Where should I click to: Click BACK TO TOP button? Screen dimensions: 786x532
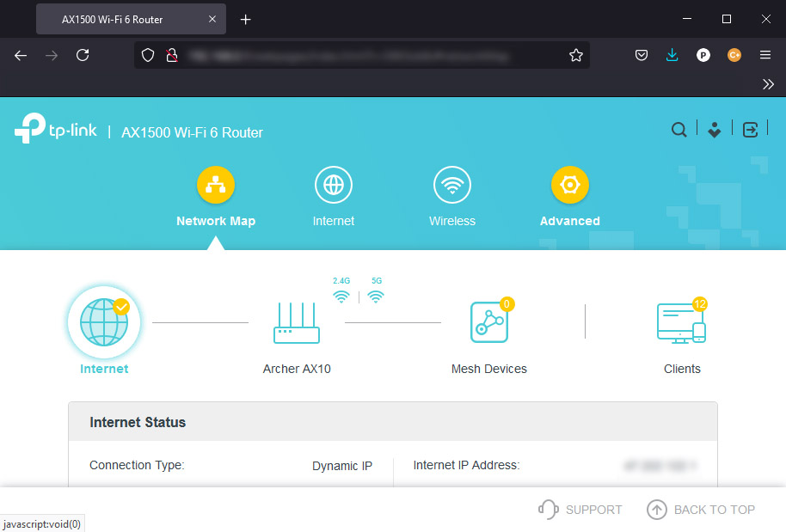[701, 510]
